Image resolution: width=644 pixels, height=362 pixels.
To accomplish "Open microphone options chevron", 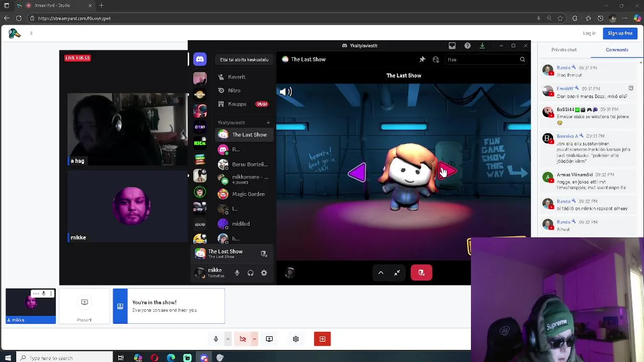I will (227, 339).
